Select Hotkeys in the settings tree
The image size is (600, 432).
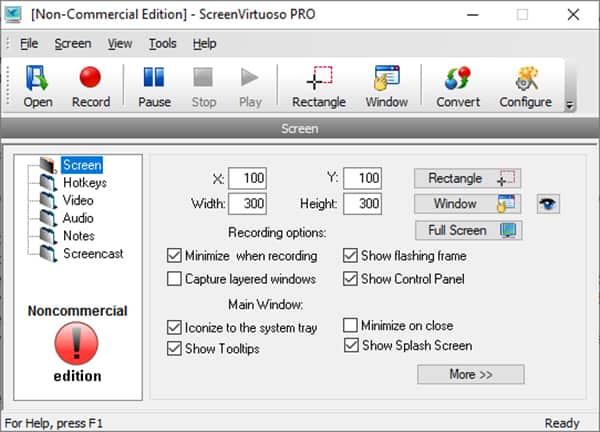(85, 183)
